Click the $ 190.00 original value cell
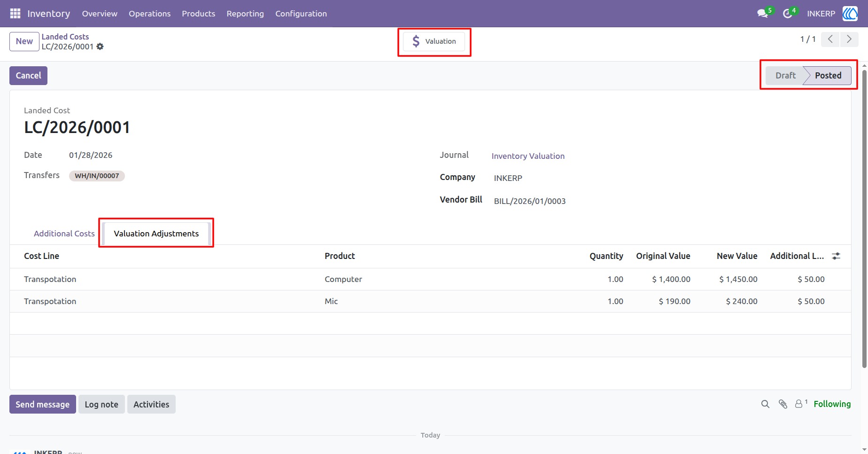 [674, 301]
